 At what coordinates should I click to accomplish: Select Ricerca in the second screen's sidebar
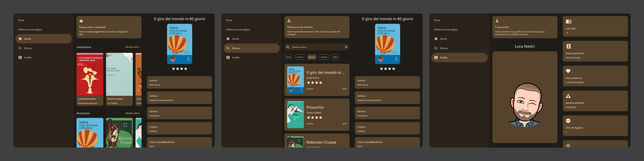click(x=251, y=48)
